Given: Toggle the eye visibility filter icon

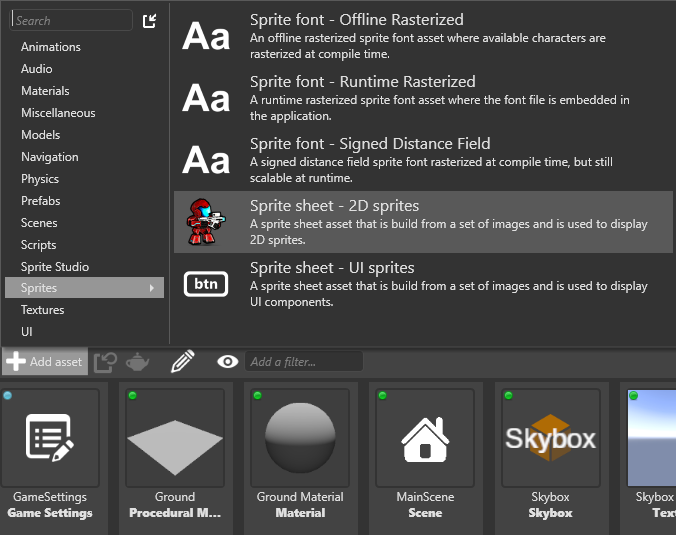Looking at the screenshot, I should click(x=228, y=362).
